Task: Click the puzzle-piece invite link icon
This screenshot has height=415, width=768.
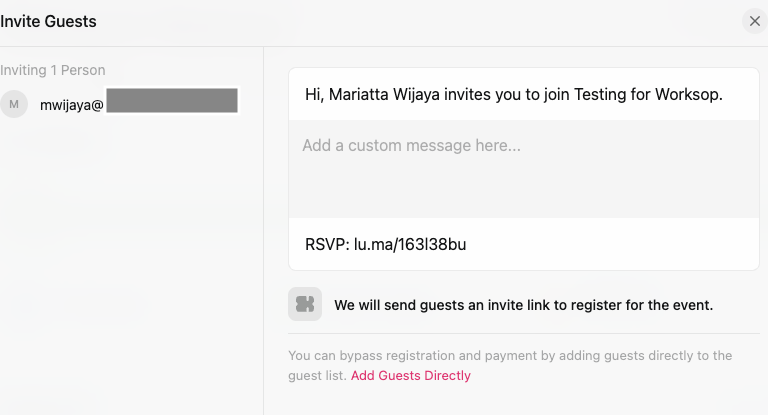Action: pyautogui.click(x=305, y=304)
